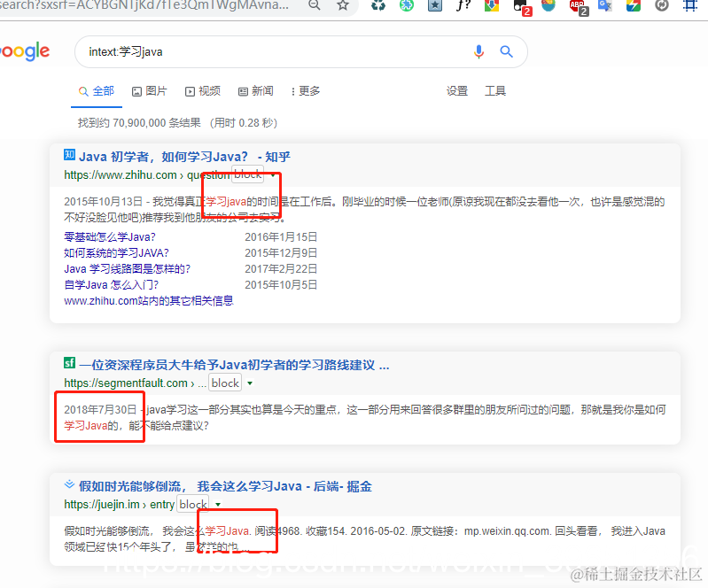Click the '2016年1月15日' sitelink date
The image size is (708, 588).
(281, 237)
